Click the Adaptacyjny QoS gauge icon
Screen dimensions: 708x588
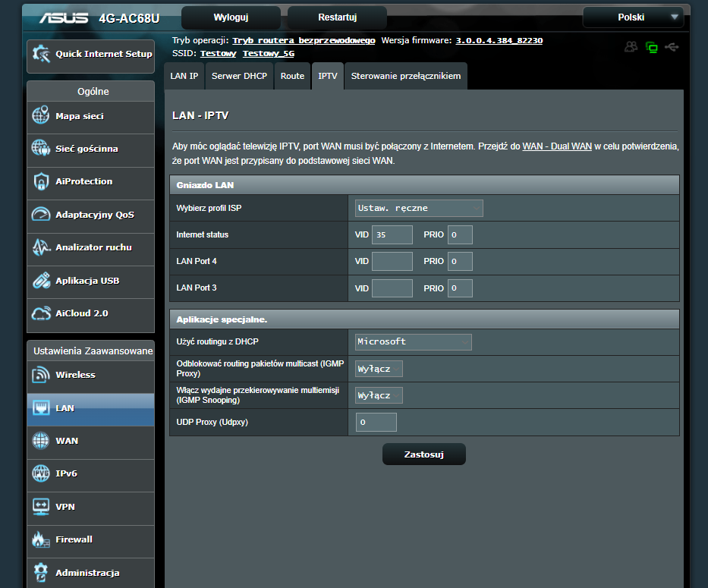41,215
